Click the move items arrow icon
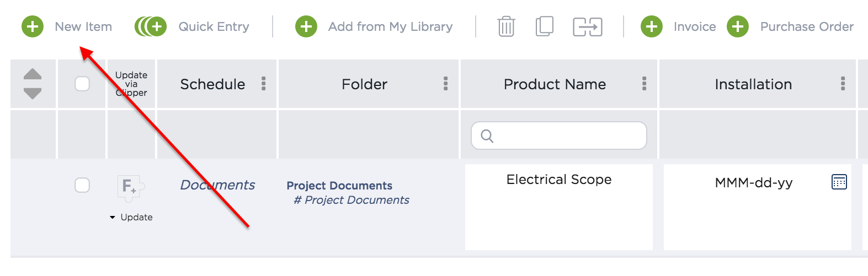868x276 pixels. (x=588, y=26)
